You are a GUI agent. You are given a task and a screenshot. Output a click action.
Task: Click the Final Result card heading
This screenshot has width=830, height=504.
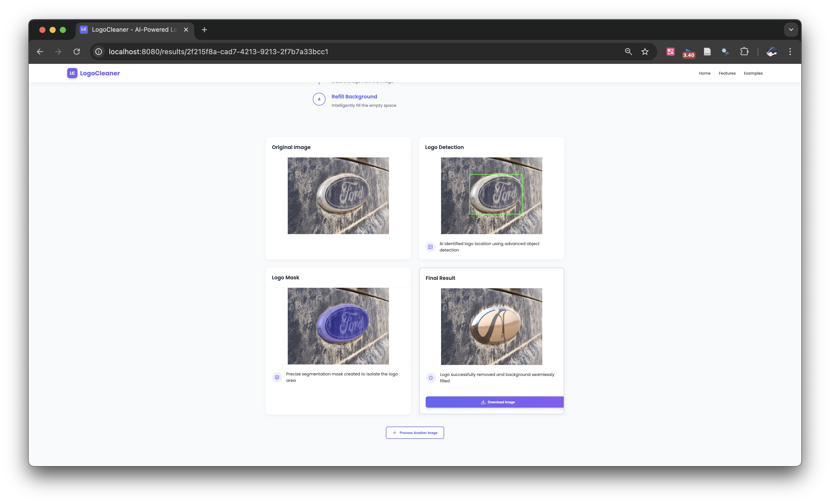[440, 278]
